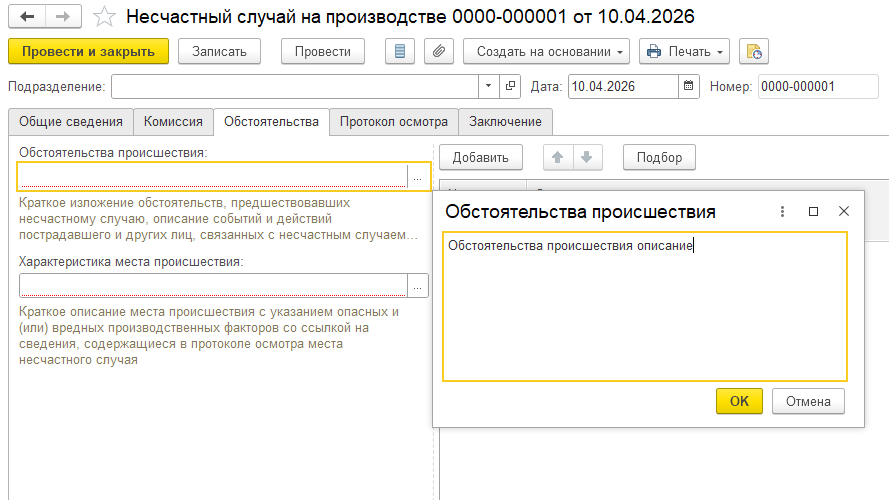Select the Обстоятельства tab
The height and width of the screenshot is (500, 889).
pos(271,122)
